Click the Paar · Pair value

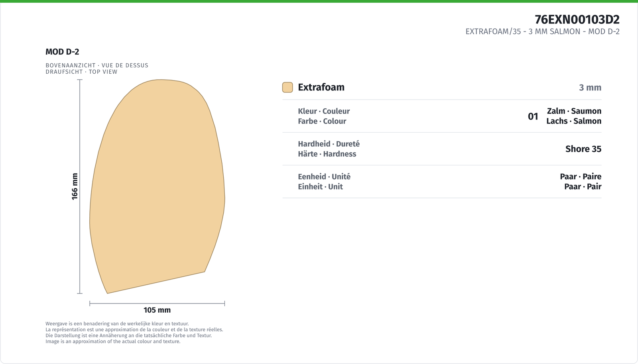point(583,186)
